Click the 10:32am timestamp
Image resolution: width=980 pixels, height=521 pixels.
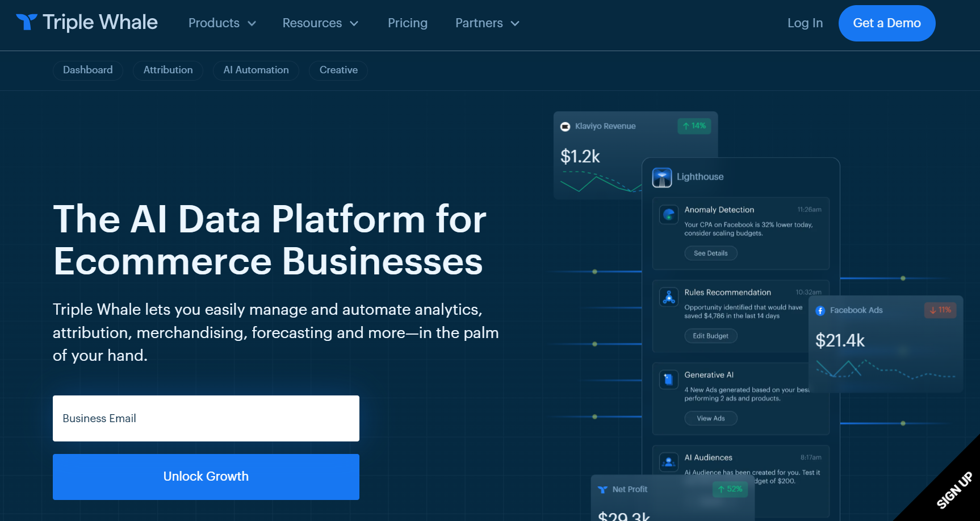[809, 293]
